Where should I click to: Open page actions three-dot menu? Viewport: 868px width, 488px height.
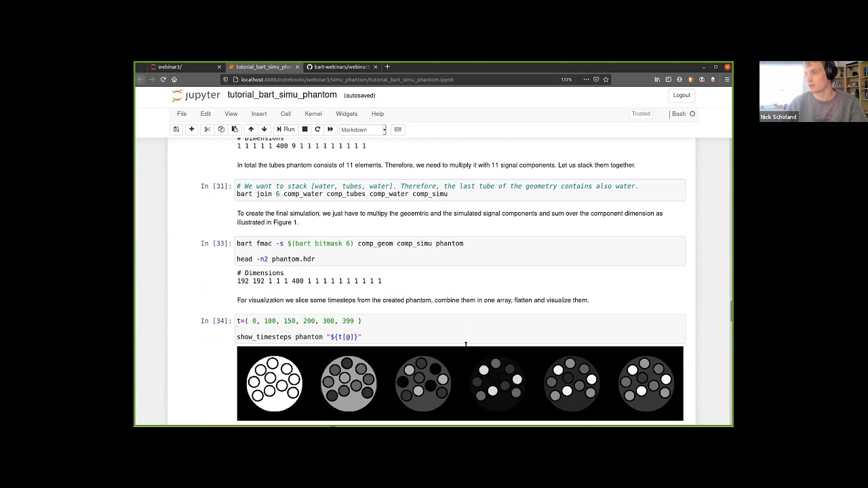(x=586, y=79)
